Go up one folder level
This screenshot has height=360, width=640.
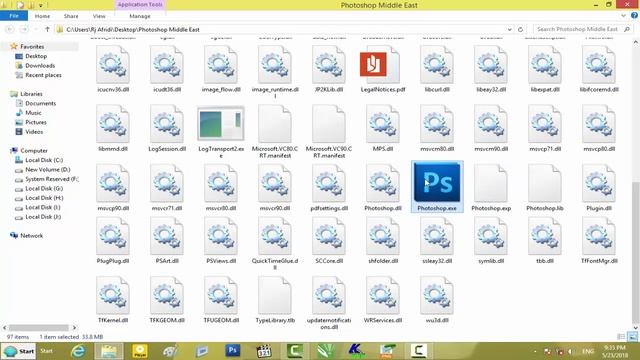47,29
